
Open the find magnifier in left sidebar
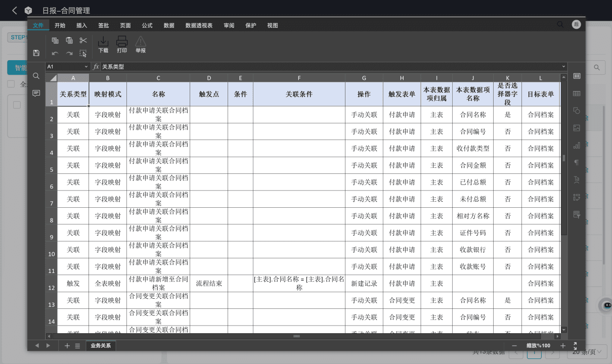click(x=36, y=76)
